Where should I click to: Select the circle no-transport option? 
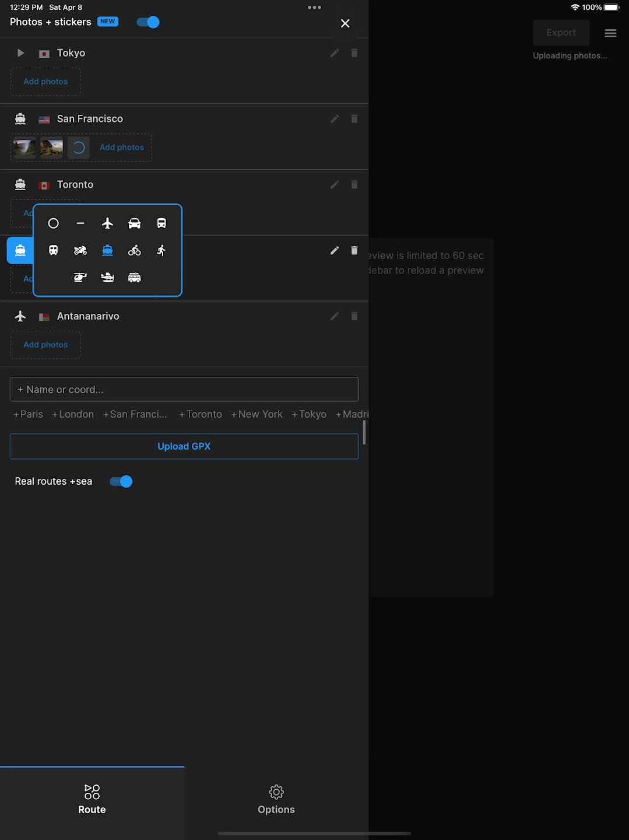pos(54,223)
